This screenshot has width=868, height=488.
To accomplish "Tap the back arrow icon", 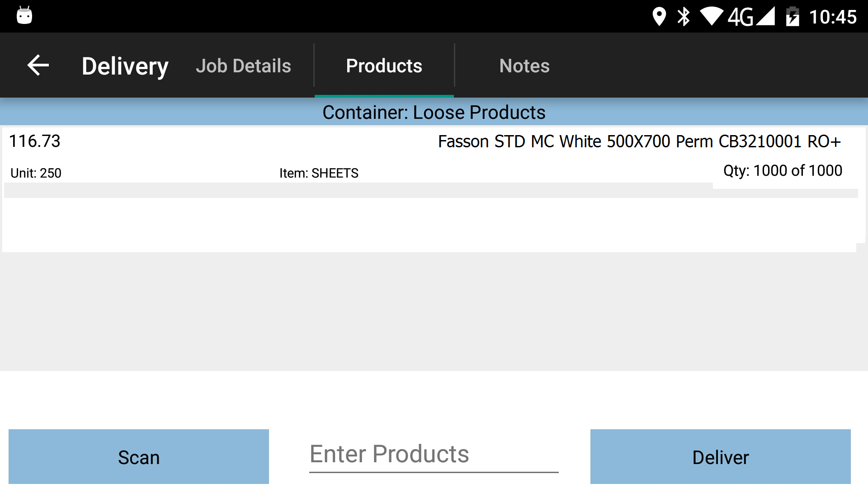I will click(x=38, y=66).
